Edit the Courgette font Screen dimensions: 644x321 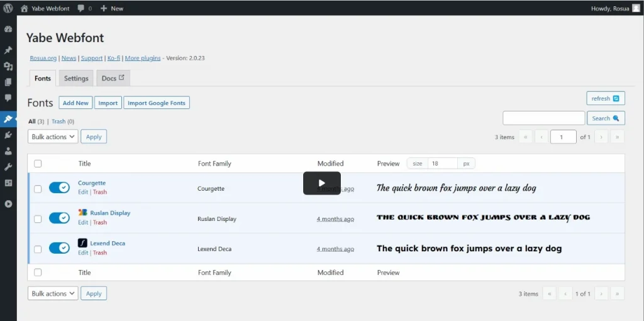click(x=83, y=192)
